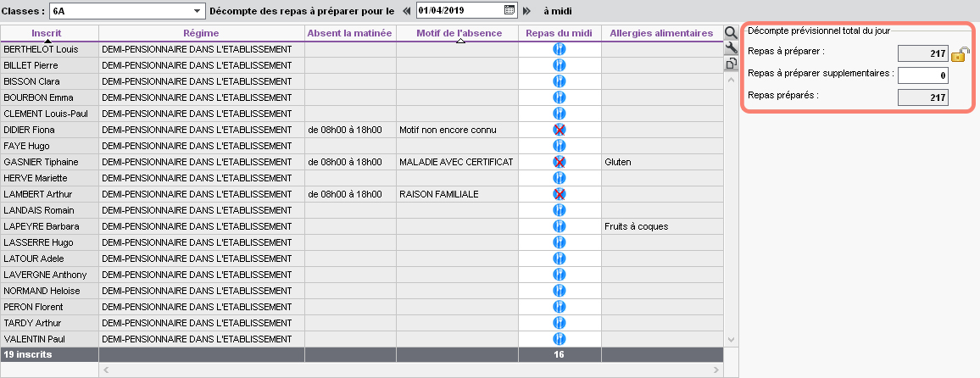Toggle crossed-out meal icon for GASNIER Tiphaine
The width and height of the screenshot is (980, 378).
(x=560, y=162)
